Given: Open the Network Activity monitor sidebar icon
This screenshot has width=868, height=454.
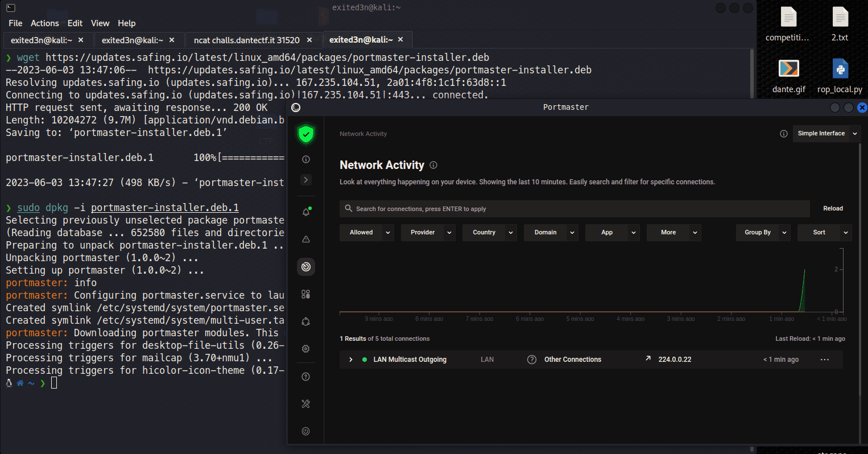Looking at the screenshot, I should point(306,267).
